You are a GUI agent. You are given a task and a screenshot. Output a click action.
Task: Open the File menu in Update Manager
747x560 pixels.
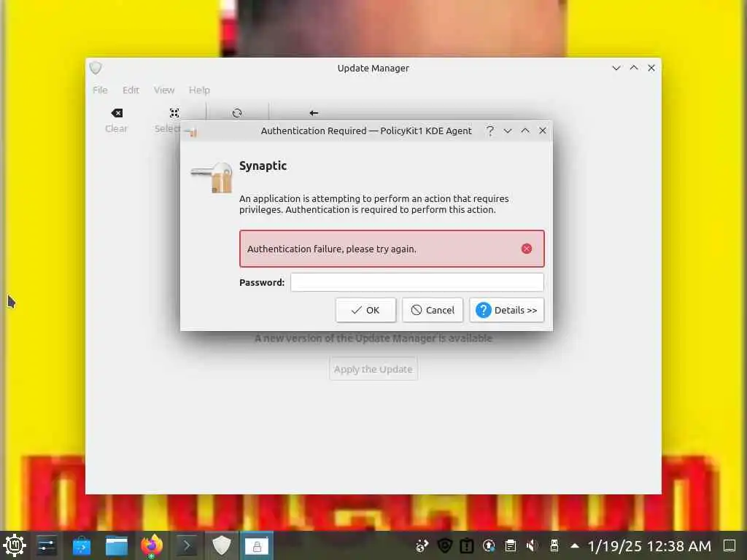pyautogui.click(x=100, y=90)
